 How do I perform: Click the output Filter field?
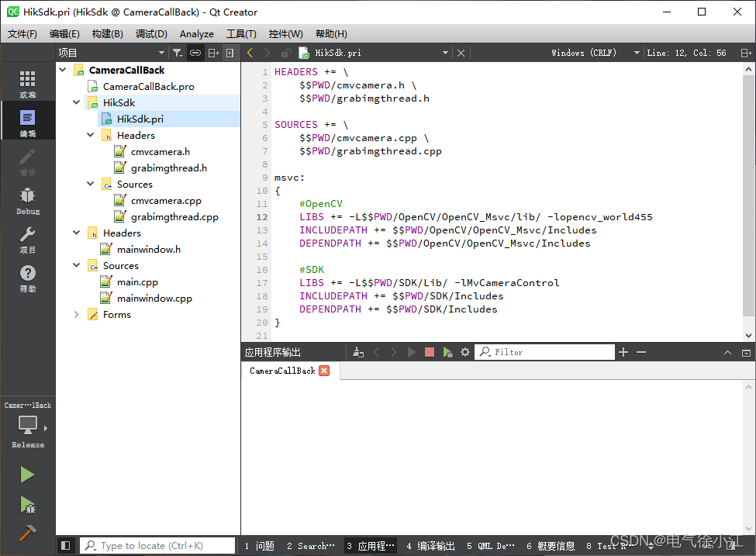point(545,352)
